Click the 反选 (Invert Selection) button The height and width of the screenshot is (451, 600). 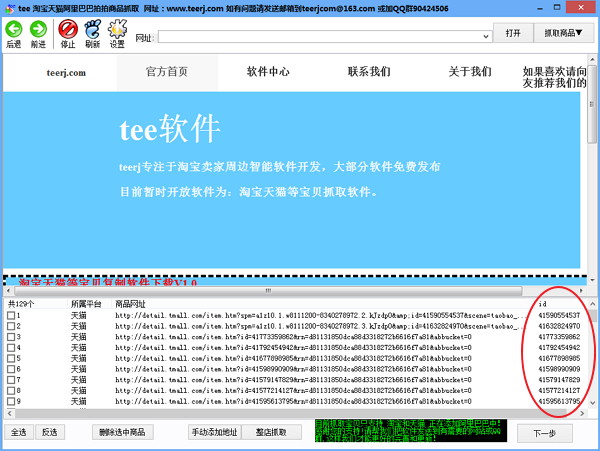[50, 432]
